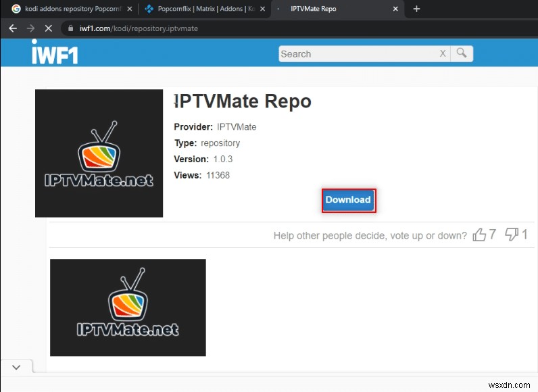538x392 pixels.
Task: Switch to kodi addons repository Popcornflix tab
Action: tap(72, 9)
